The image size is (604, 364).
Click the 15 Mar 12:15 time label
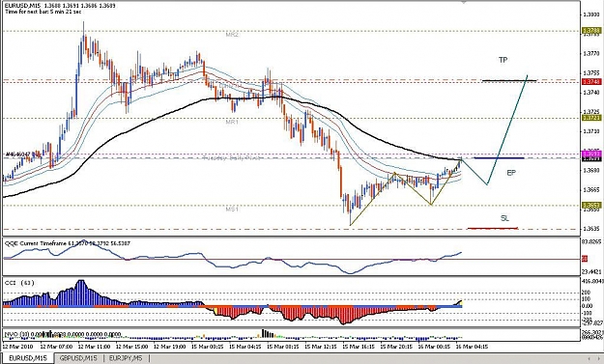coord(321,347)
